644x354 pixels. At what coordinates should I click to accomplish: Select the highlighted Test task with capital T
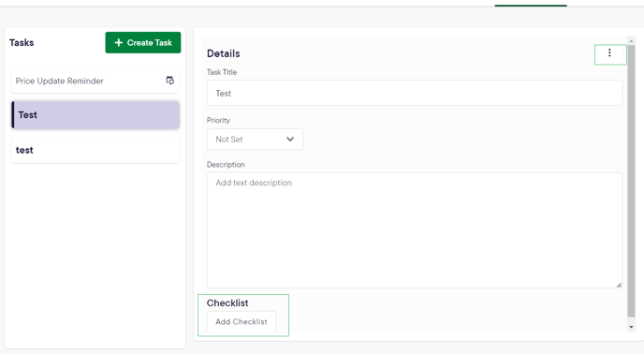95,114
